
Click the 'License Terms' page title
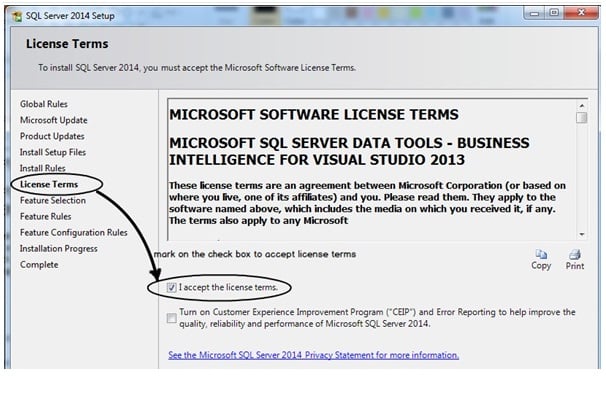pos(67,44)
